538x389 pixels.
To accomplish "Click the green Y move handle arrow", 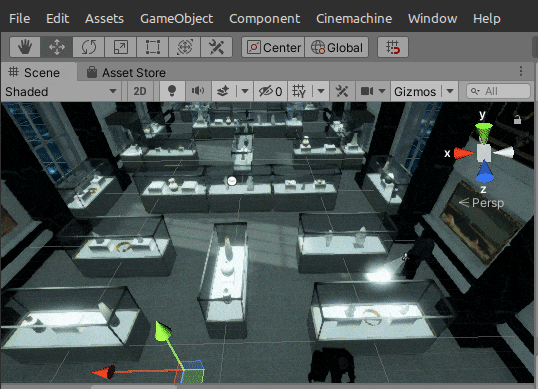I will (x=163, y=332).
